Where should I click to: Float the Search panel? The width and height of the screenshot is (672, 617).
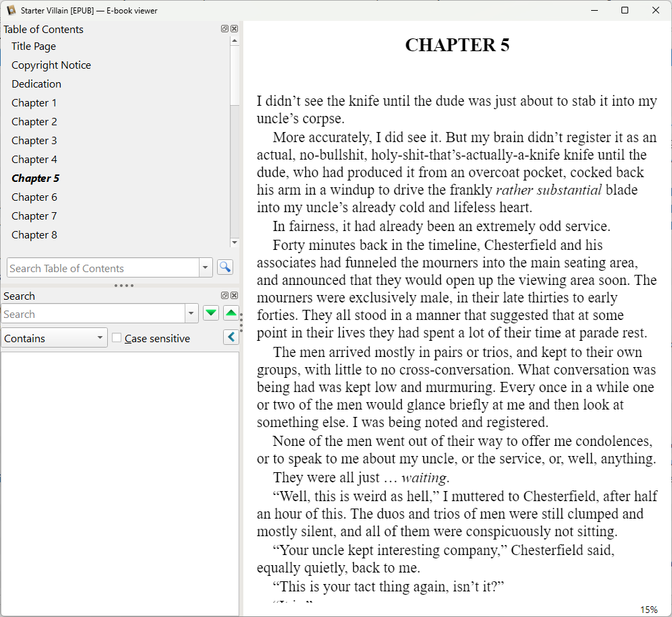coord(224,296)
